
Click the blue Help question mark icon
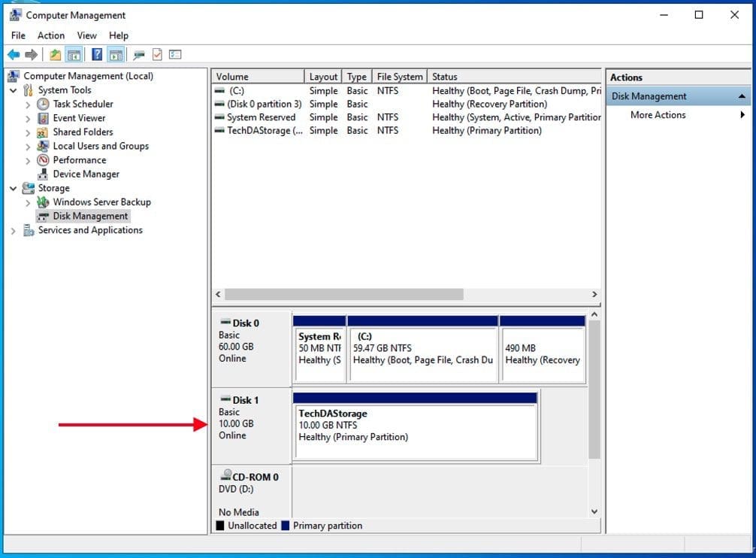click(97, 54)
